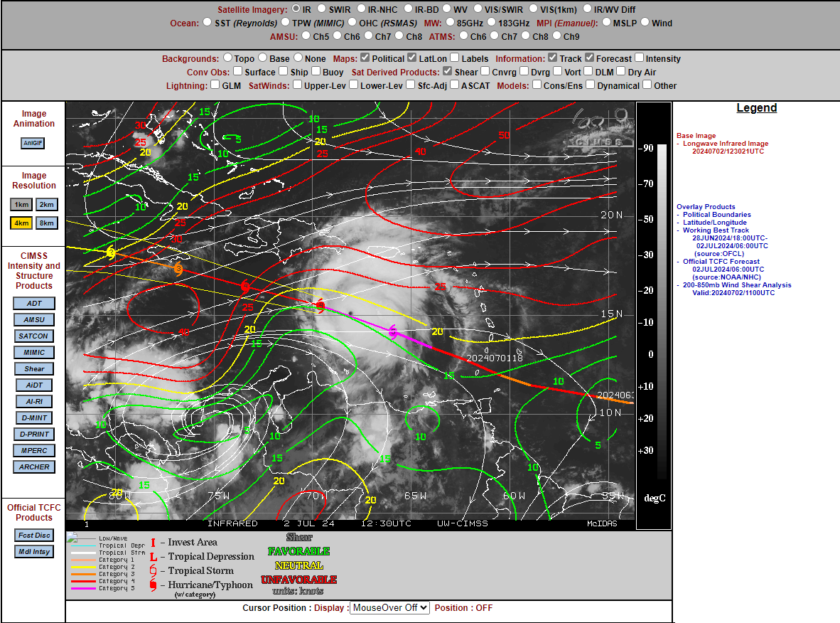Select 8km image resolution

tap(47, 223)
